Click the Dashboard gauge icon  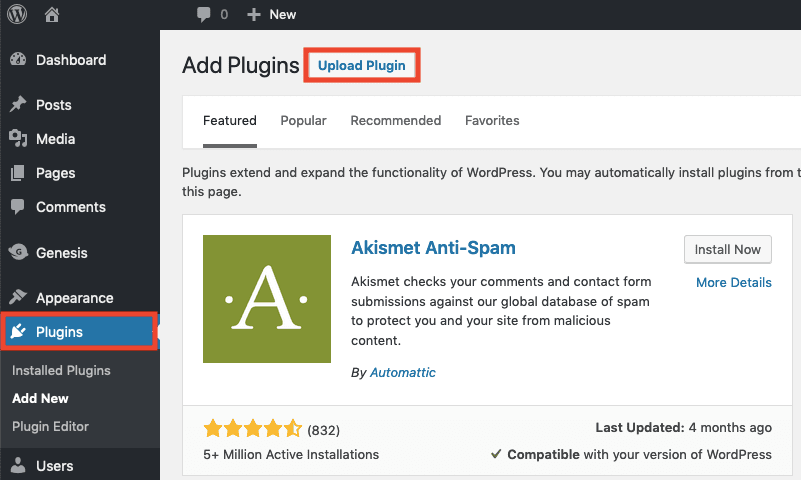[18, 60]
